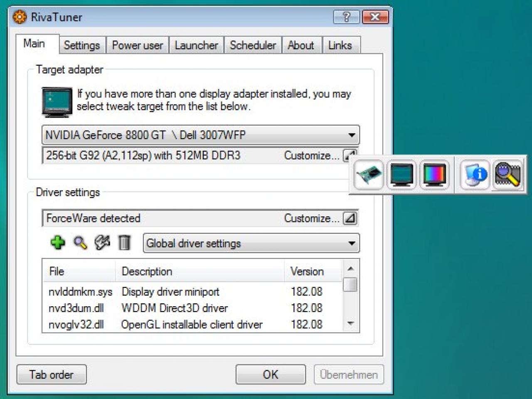Expand Customize arrow beside ForceWare detected
The width and height of the screenshot is (532, 399).
(350, 218)
